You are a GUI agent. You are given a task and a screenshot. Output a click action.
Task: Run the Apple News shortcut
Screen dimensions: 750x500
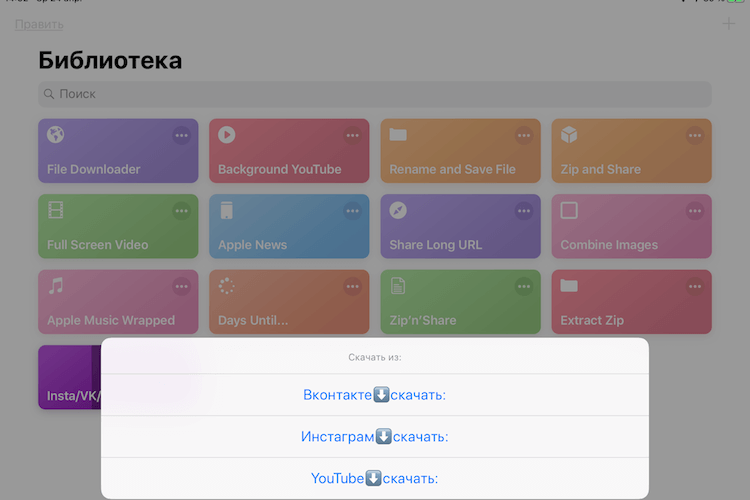(x=289, y=226)
